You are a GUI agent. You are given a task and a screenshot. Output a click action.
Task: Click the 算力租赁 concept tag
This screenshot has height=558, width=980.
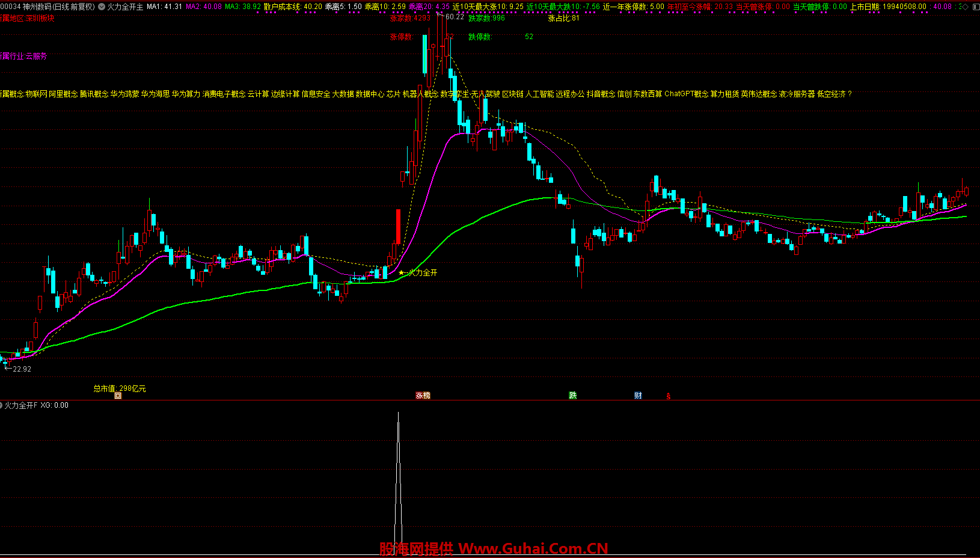pos(725,94)
